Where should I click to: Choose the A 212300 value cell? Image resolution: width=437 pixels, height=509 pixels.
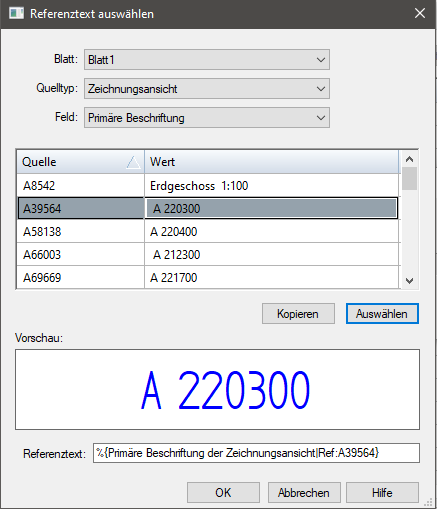pyautogui.click(x=272, y=255)
